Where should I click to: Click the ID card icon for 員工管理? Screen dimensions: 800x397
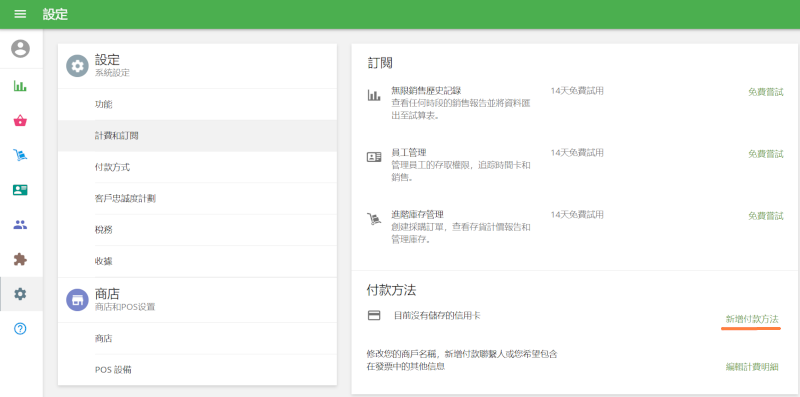pyautogui.click(x=374, y=157)
